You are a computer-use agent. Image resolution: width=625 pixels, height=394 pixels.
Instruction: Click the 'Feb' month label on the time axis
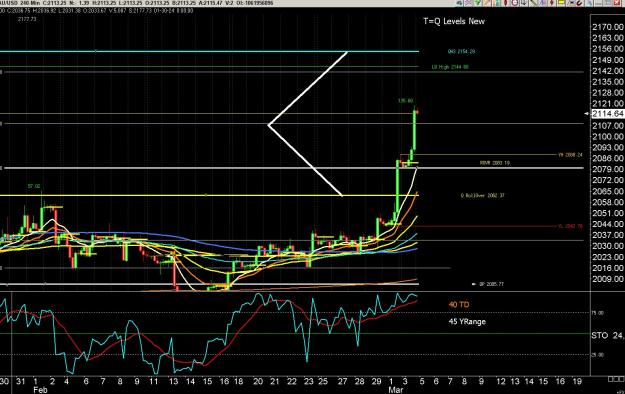(x=40, y=390)
